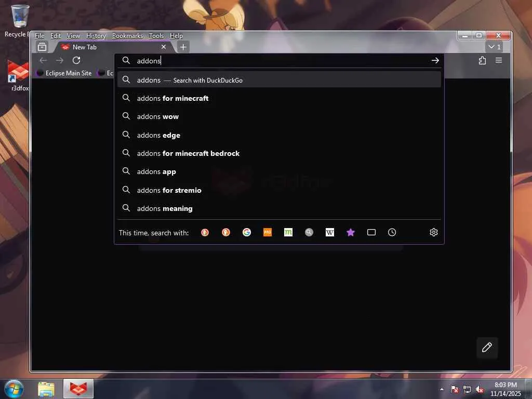Open Windows Explorer from the taskbar
The height and width of the screenshot is (399, 532).
click(46, 389)
